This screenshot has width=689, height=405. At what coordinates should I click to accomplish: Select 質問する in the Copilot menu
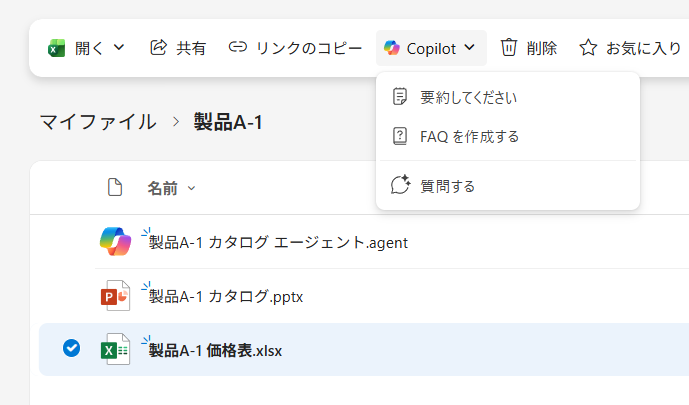tap(447, 185)
